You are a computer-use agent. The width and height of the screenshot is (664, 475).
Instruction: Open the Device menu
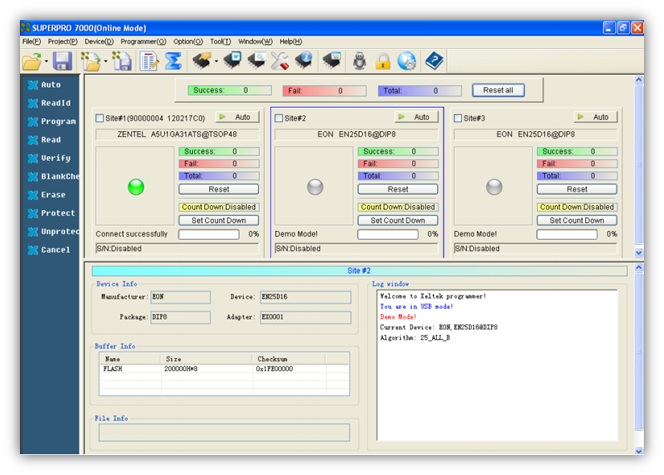click(97, 41)
